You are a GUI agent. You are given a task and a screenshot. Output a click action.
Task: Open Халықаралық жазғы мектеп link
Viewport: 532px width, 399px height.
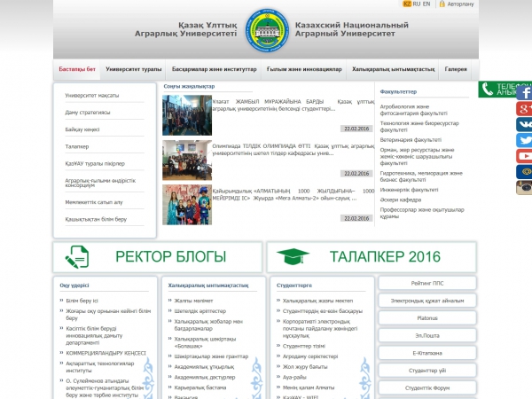click(317, 301)
